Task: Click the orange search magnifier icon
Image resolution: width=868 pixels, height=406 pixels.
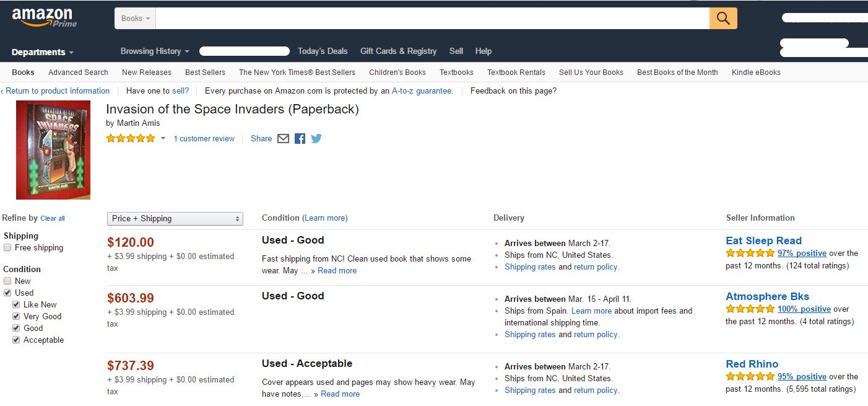Action: tap(723, 18)
